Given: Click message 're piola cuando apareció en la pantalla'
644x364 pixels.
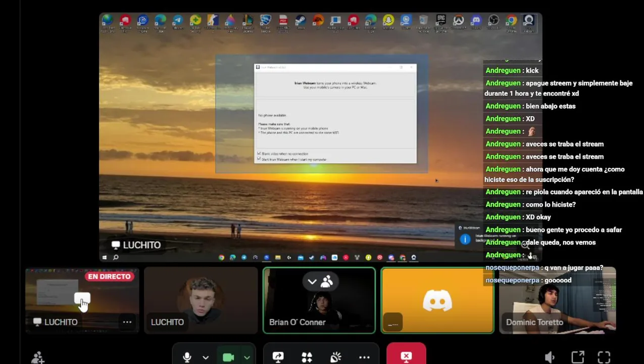Looking at the screenshot, I should click(x=584, y=192).
